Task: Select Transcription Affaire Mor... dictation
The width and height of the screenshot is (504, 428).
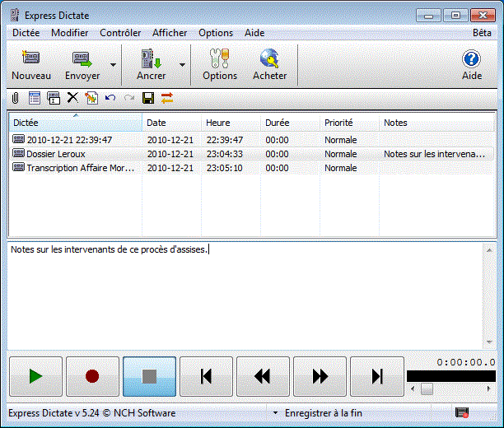Action: (252, 168)
